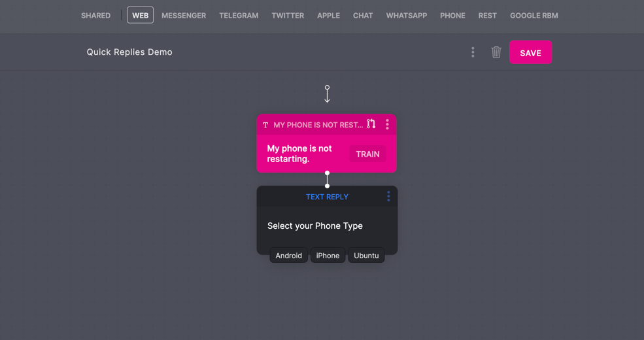The height and width of the screenshot is (340, 644).
Task: Switch to the GOOGLE RBM tab
Action: tap(534, 16)
